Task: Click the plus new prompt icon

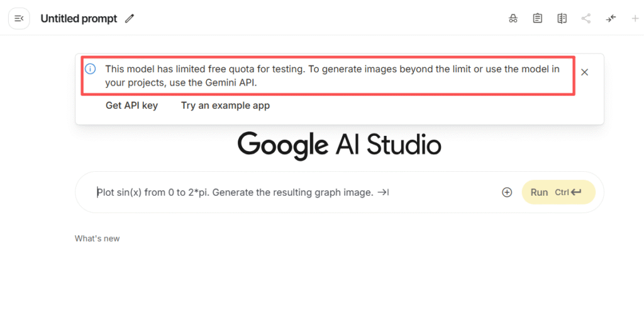Action: click(635, 18)
